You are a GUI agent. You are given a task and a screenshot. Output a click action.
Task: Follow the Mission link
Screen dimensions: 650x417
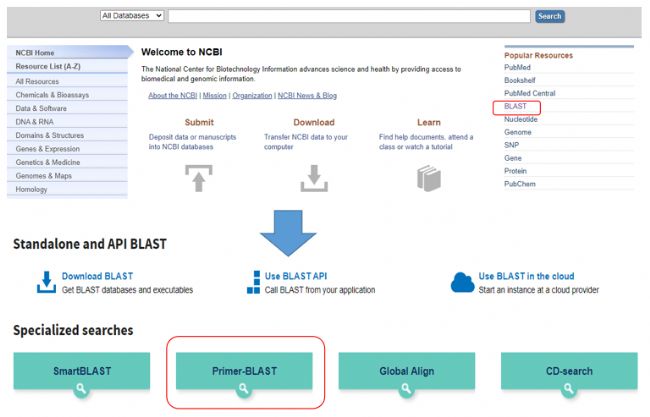(214, 95)
